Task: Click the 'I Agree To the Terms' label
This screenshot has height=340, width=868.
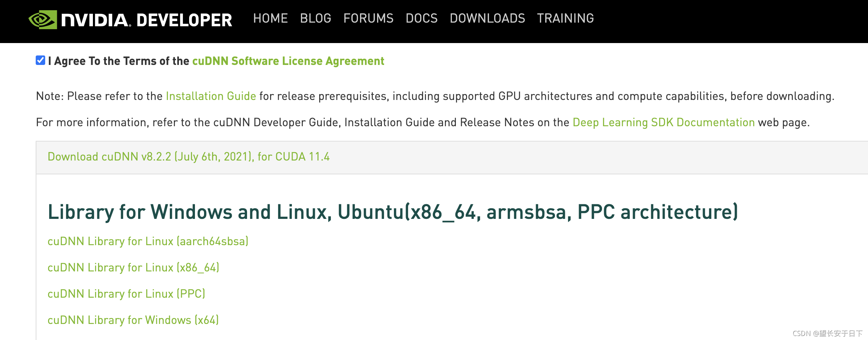Action: coord(118,61)
